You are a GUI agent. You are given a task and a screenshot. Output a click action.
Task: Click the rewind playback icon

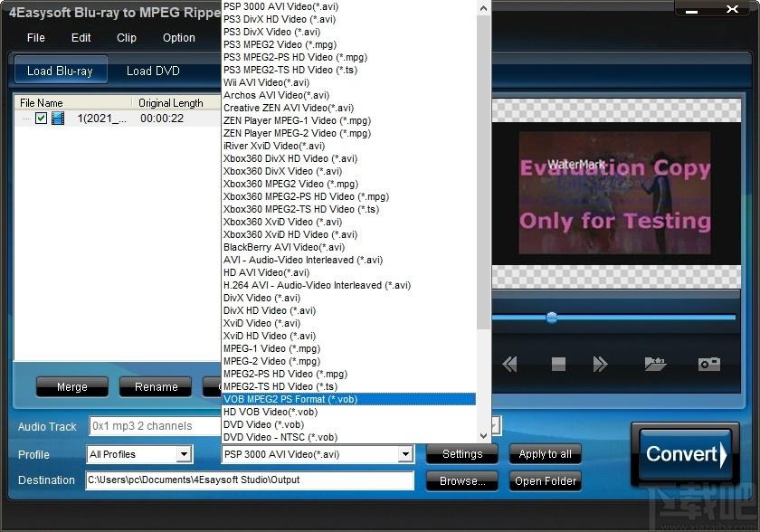point(510,364)
